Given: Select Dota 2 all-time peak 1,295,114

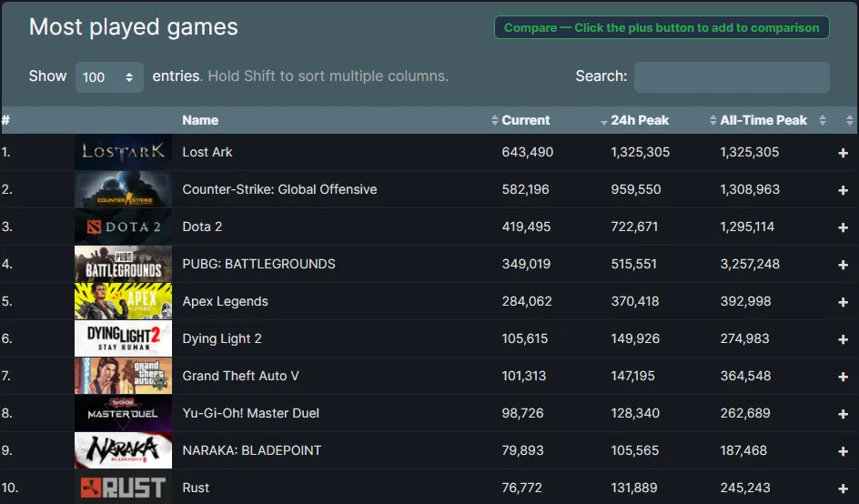Looking at the screenshot, I should pos(747,227).
